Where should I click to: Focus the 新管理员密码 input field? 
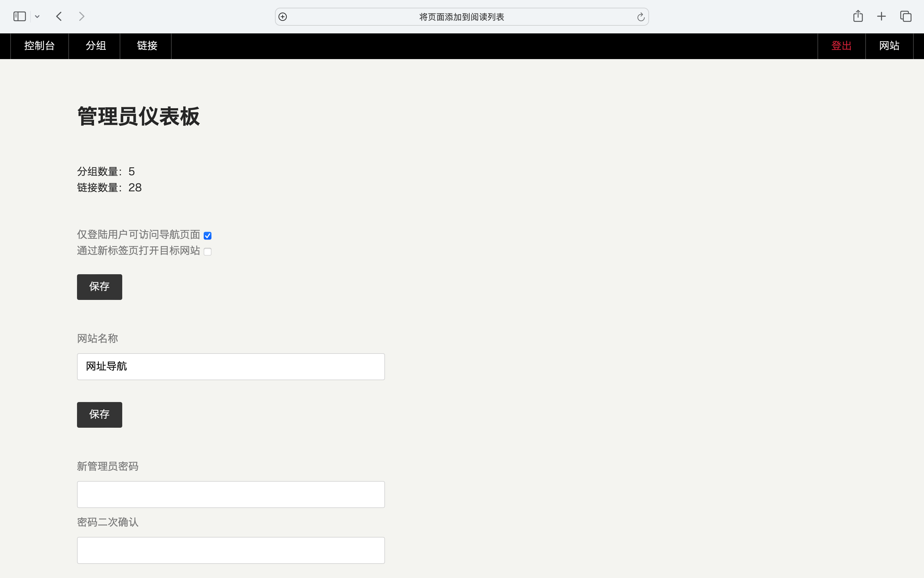coord(231,494)
